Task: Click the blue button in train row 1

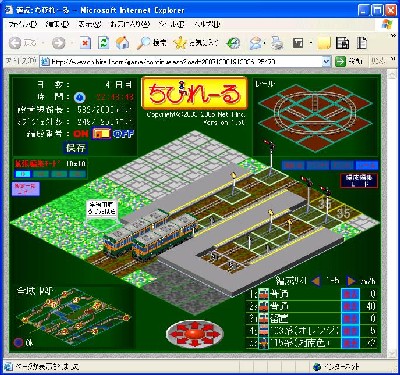Action: 350,294
